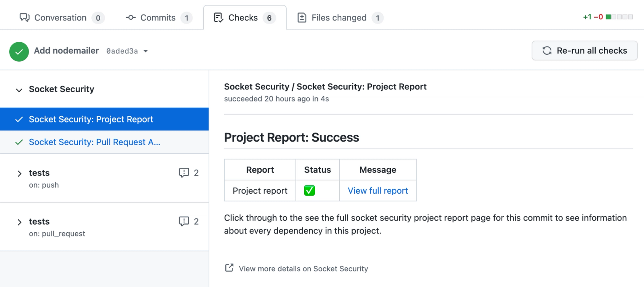644x287 pixels.
Task: Click the Files changed diff icon
Action: click(302, 17)
